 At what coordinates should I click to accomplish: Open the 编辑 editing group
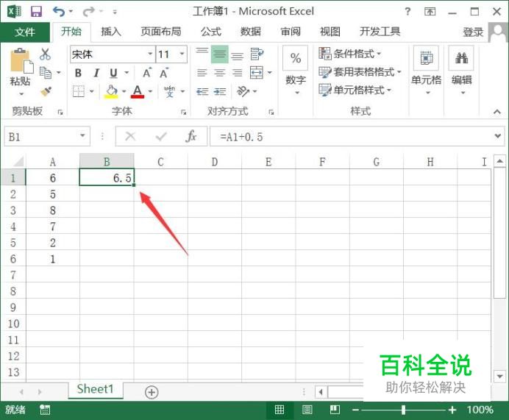click(461, 71)
